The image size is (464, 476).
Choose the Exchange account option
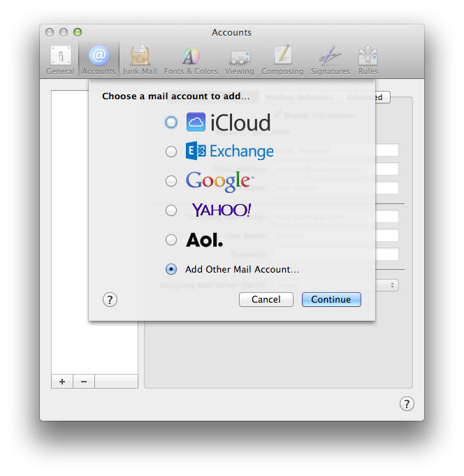tap(171, 152)
